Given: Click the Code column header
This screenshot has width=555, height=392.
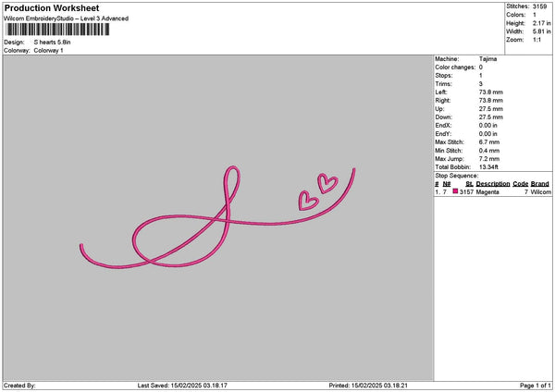Looking at the screenshot, I should 521,184.
